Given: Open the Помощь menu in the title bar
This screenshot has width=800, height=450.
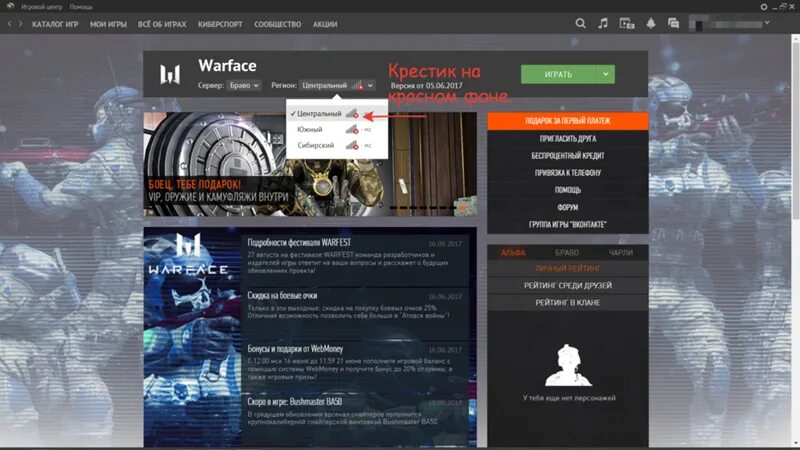Looking at the screenshot, I should click(81, 7).
